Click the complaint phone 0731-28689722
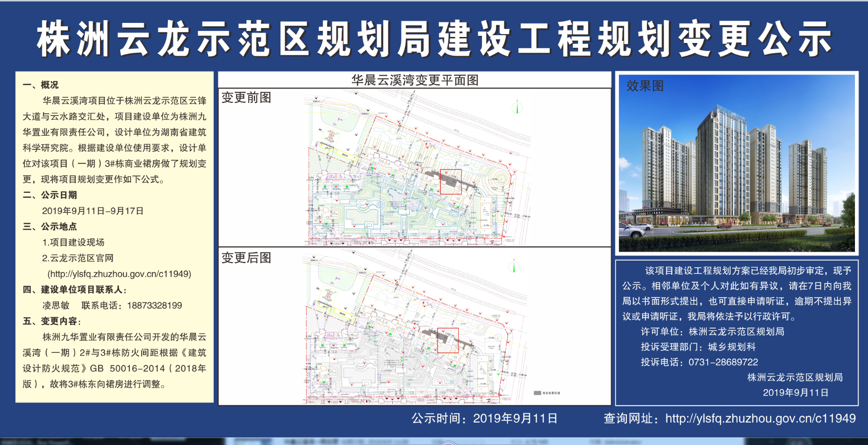 click(723, 362)
